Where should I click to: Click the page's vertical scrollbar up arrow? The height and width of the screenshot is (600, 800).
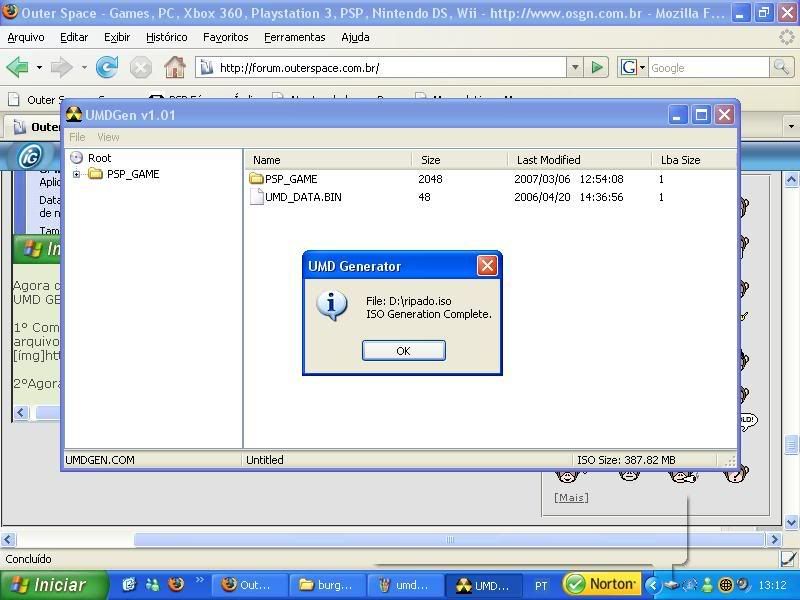pyautogui.click(x=791, y=180)
